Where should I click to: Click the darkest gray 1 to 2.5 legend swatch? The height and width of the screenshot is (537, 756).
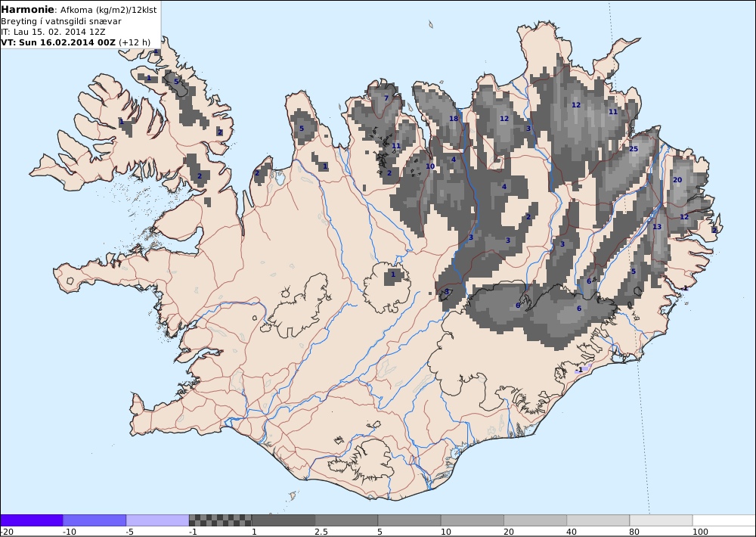283,520
